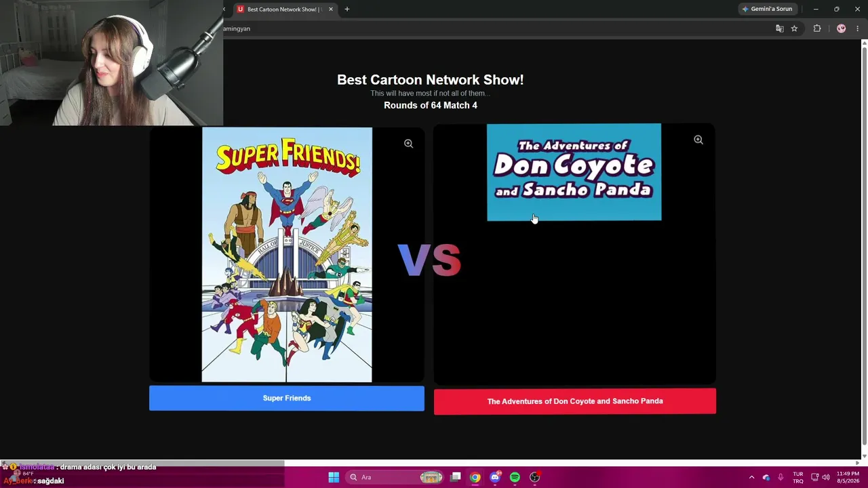Select the Don Coyote and Sancho Panda image
The image size is (868, 488).
pos(574,172)
